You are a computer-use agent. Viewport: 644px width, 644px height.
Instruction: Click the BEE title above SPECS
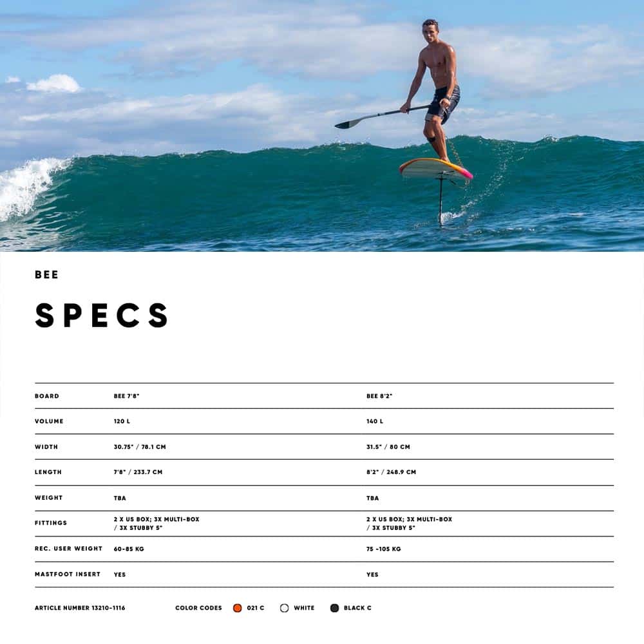coord(46,275)
